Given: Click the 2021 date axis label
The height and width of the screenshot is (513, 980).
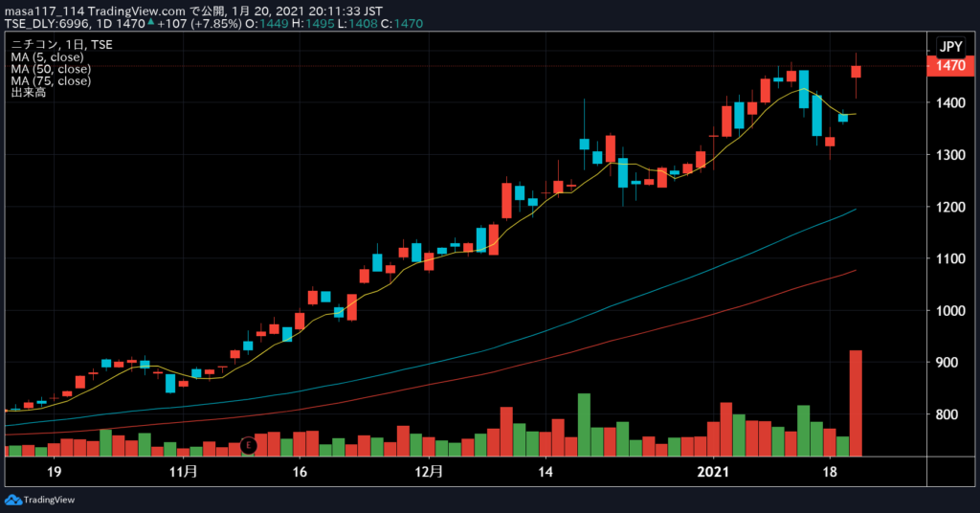Looking at the screenshot, I should coord(713,471).
